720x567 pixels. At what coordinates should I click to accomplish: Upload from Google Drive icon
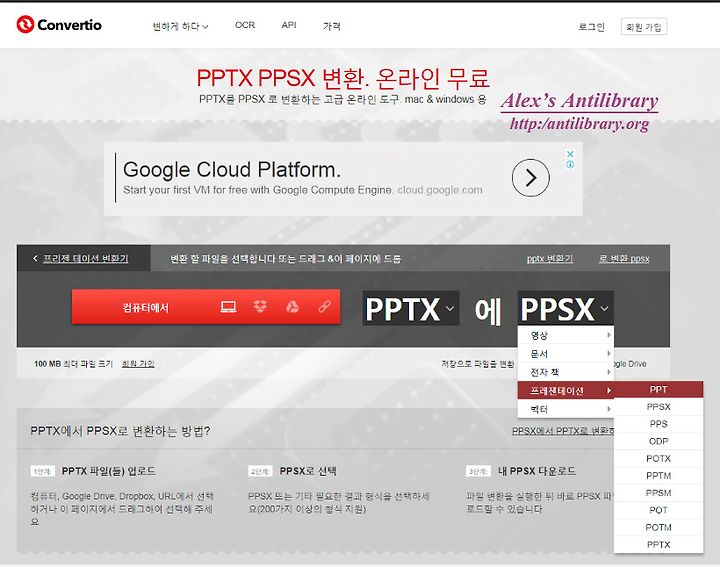pyautogui.click(x=292, y=307)
